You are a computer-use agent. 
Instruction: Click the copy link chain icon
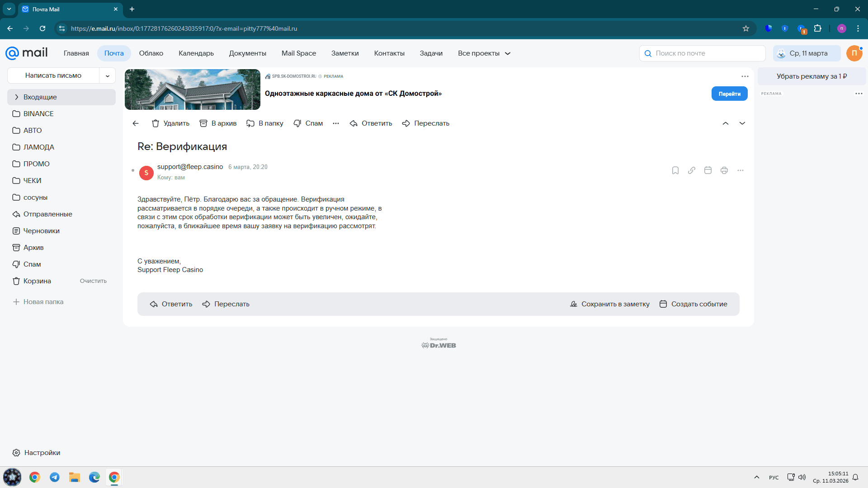tap(692, 170)
